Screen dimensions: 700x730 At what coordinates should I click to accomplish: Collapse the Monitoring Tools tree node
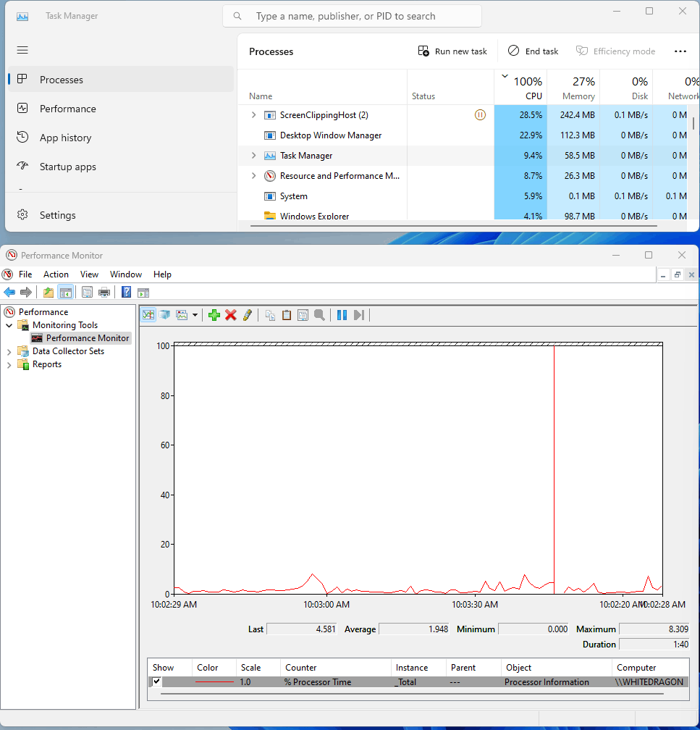click(x=9, y=325)
